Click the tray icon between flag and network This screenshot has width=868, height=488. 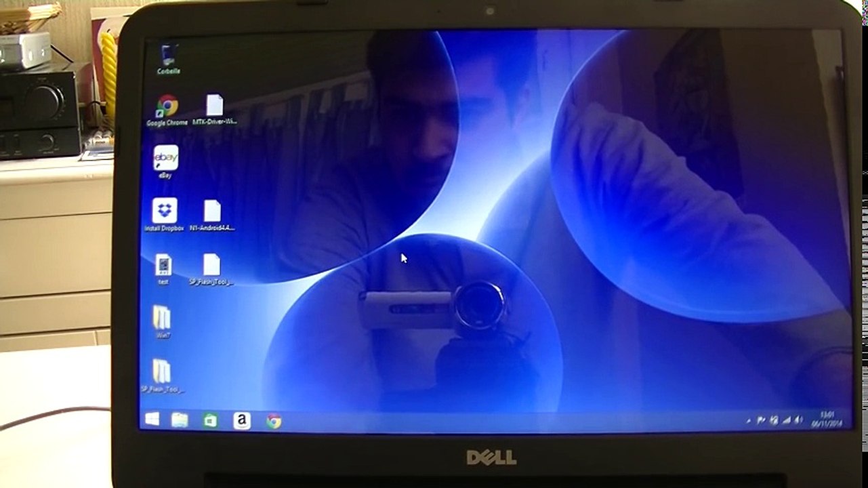point(774,420)
